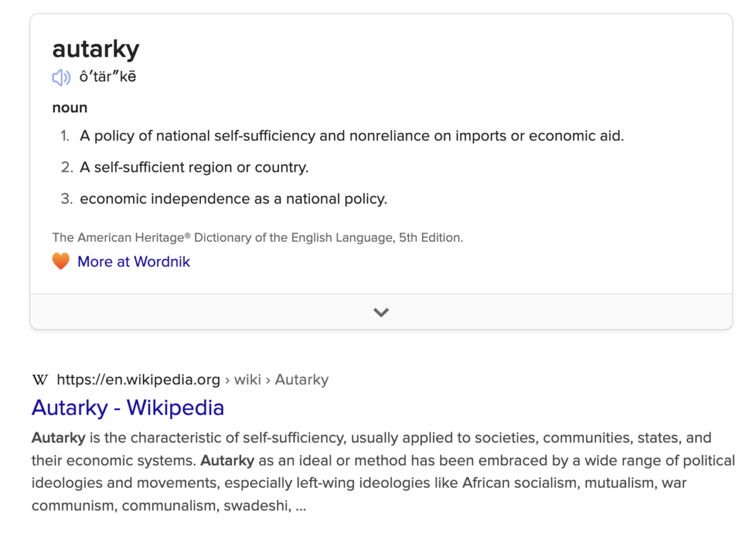The width and height of the screenshot is (756, 542).
Task: Play the autarky audio pronunciation
Action: point(61,78)
